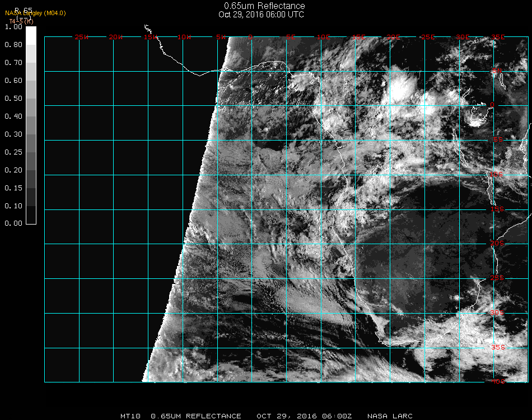Click the 35S latitude label
This screenshot has width=532, height=420.
[498, 347]
